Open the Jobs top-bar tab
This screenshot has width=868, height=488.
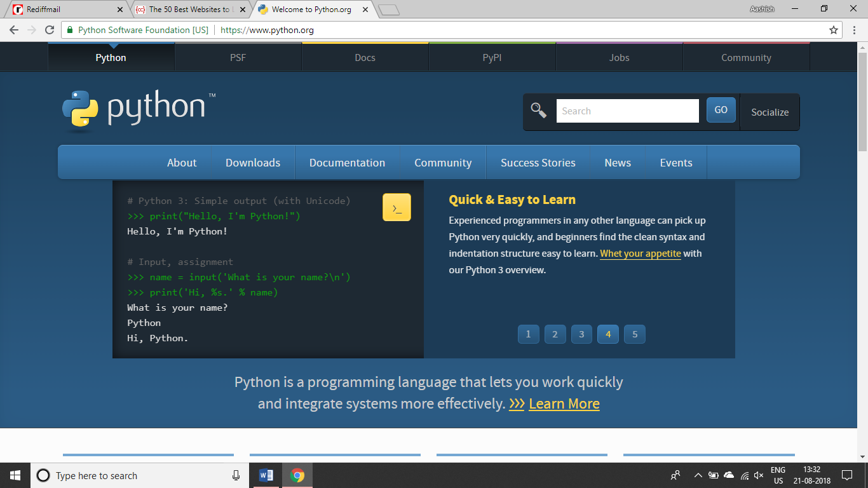(619, 57)
